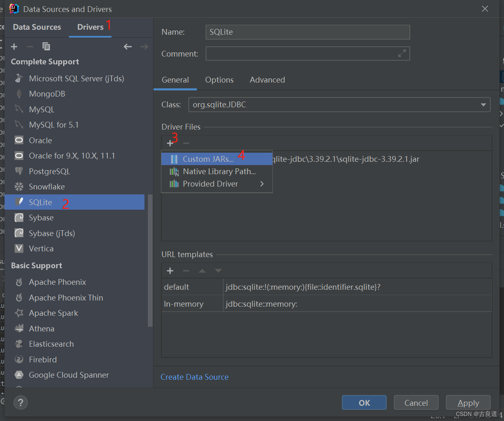Select the Google Cloud Spanner driver

click(75, 375)
